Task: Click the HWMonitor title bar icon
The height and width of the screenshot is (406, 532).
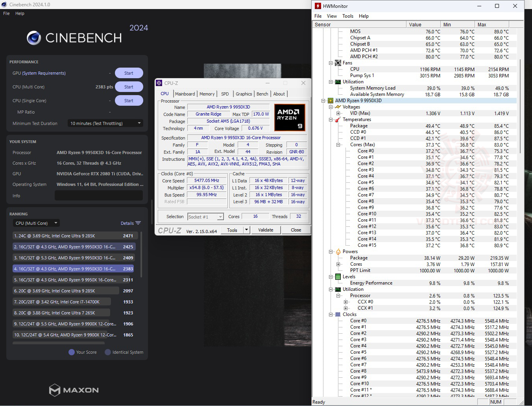Action: click(x=318, y=6)
